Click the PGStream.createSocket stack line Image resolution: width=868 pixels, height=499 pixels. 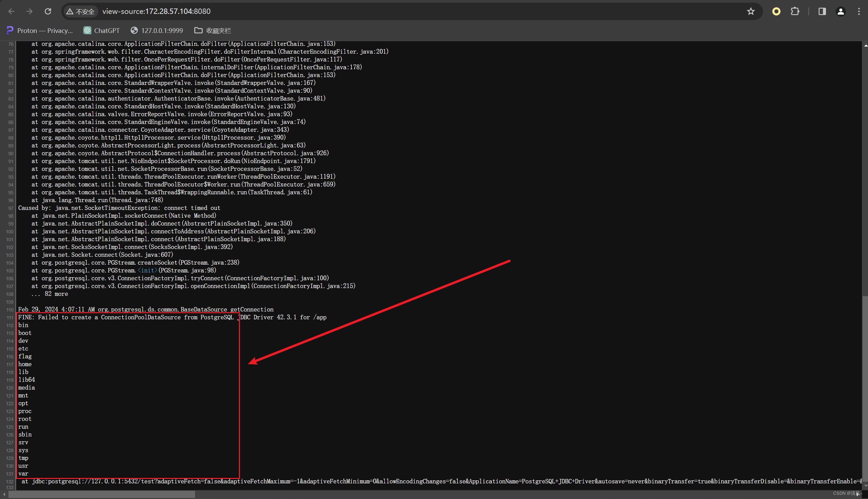click(135, 263)
